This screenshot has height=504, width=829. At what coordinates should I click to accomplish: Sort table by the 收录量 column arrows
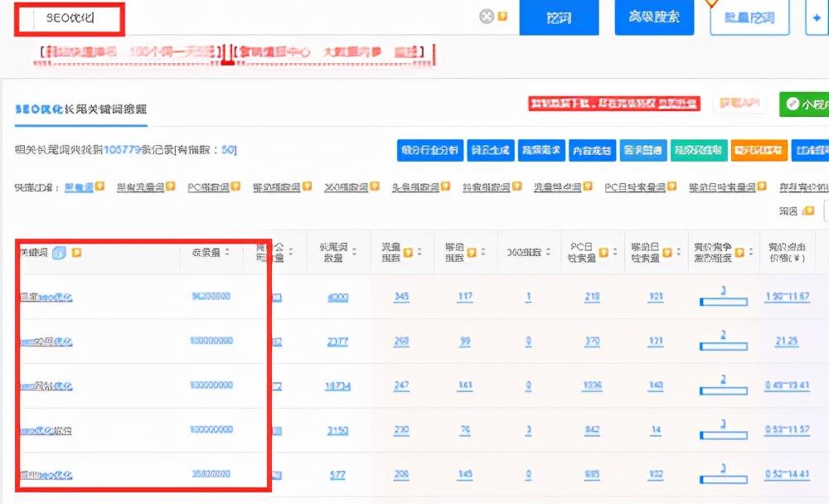coord(227,252)
